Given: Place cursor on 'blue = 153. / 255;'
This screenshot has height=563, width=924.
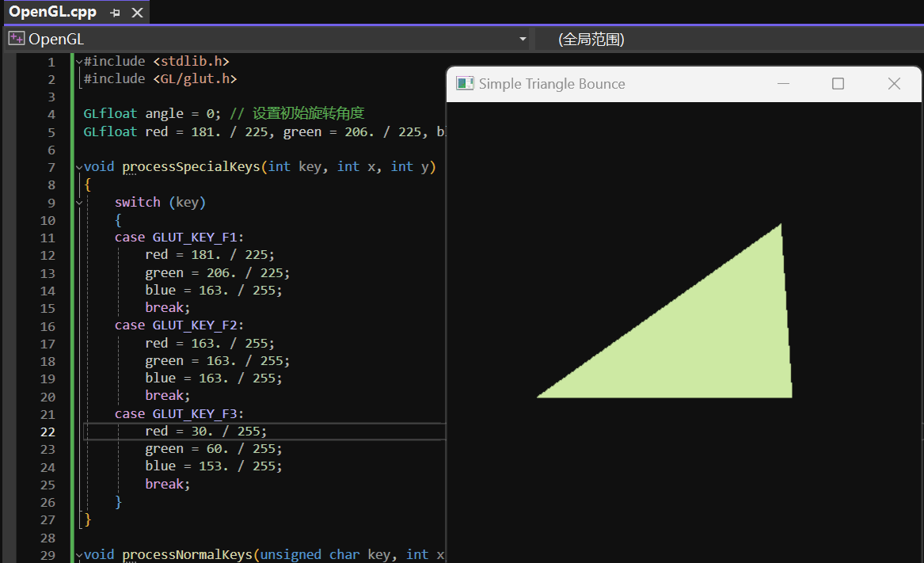Looking at the screenshot, I should [213, 466].
